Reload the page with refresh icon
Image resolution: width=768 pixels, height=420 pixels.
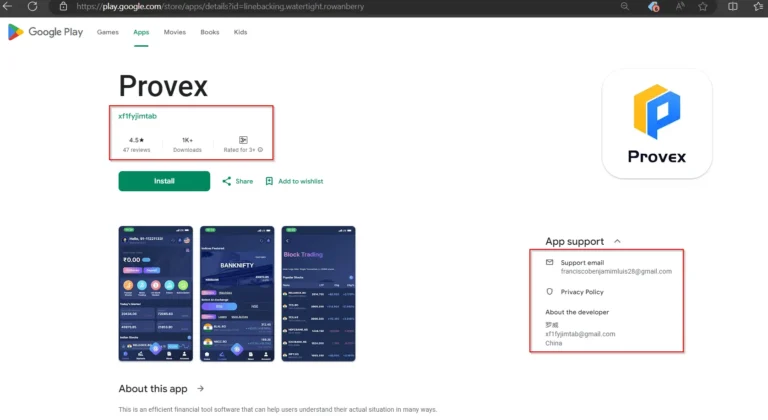[32, 6]
